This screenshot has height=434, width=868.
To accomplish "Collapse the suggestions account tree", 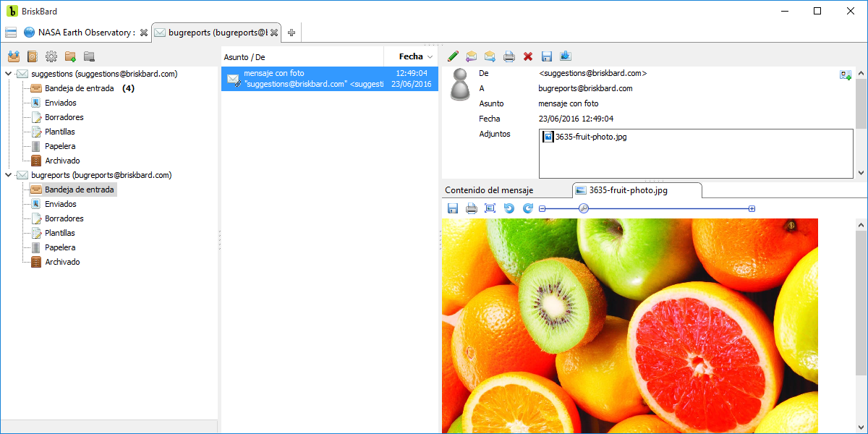I will 9,74.
